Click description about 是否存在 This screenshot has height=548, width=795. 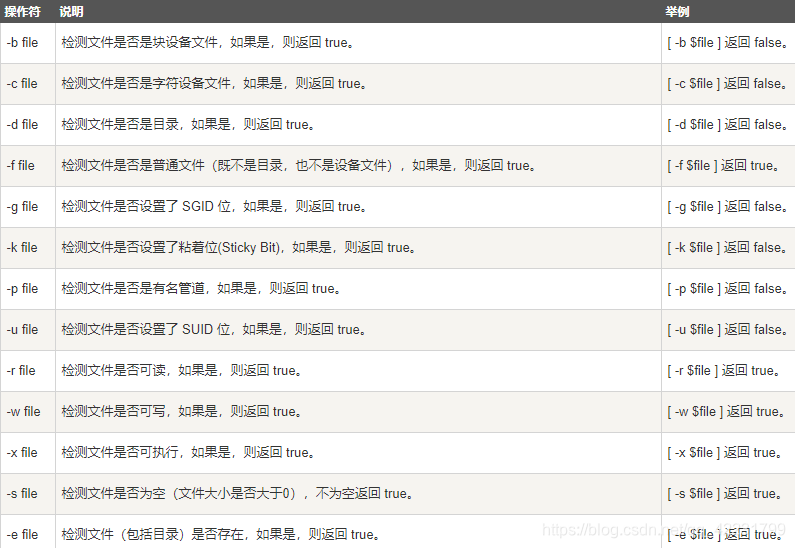[221, 535]
